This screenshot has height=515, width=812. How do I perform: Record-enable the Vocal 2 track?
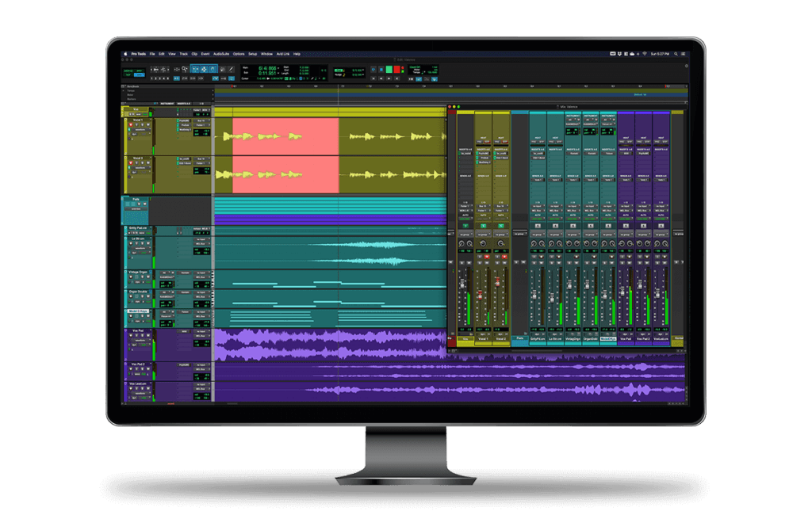[132, 162]
